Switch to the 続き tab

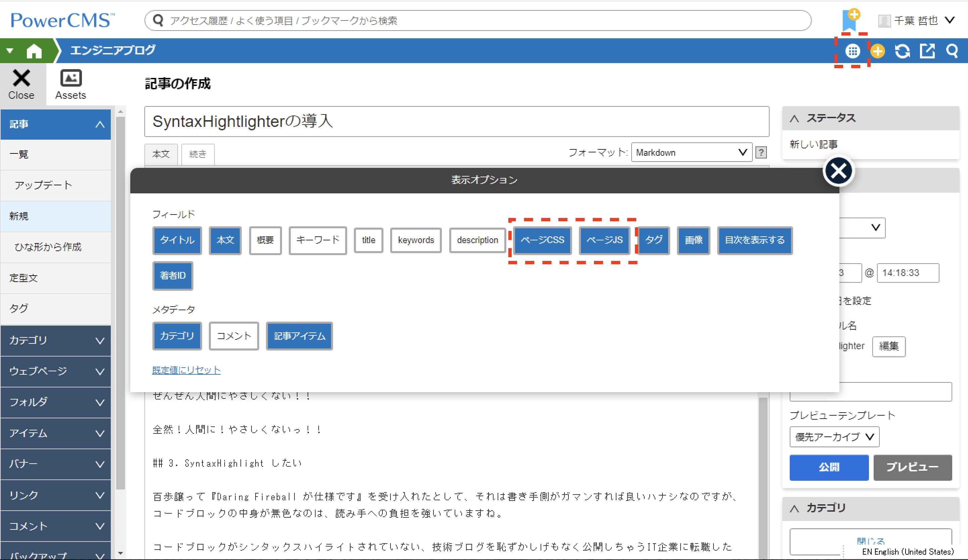pos(197,154)
